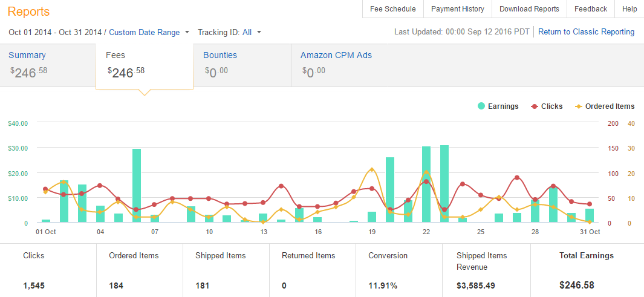The height and width of the screenshot is (297, 644).
Task: Open the Custom Date Range dropdown
Action: point(149,32)
